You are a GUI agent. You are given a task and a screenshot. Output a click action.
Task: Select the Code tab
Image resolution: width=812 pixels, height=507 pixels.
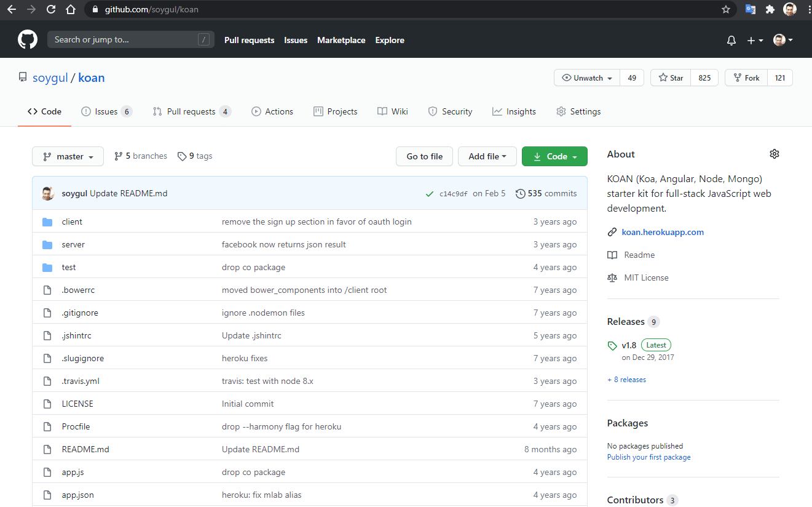44,111
